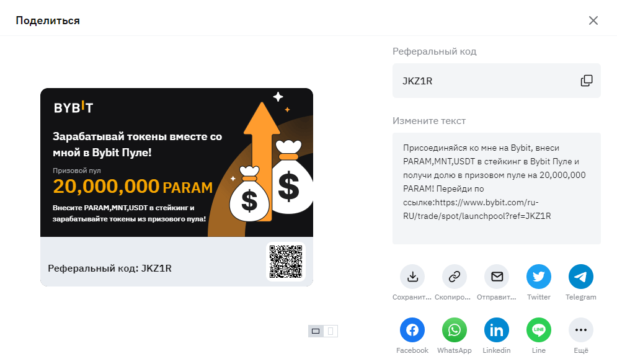Share to WhatsApp
Screen dimensions: 617x364
click(x=455, y=330)
